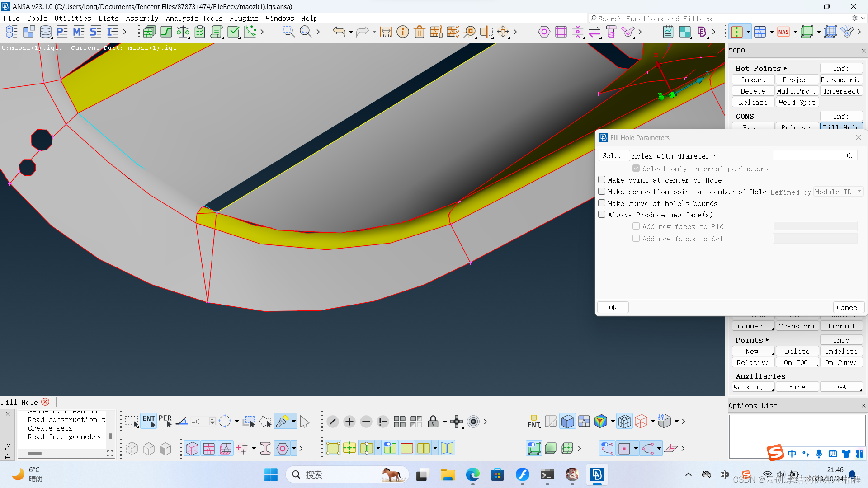Expand the flashlight tool dropdown arrow
868x488 pixels.
[294, 421]
